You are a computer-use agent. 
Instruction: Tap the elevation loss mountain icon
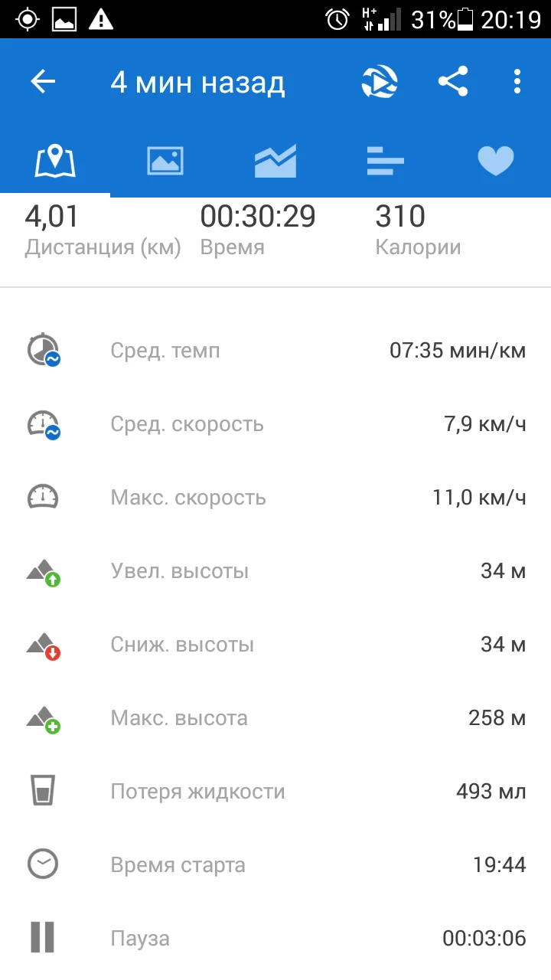point(44,645)
